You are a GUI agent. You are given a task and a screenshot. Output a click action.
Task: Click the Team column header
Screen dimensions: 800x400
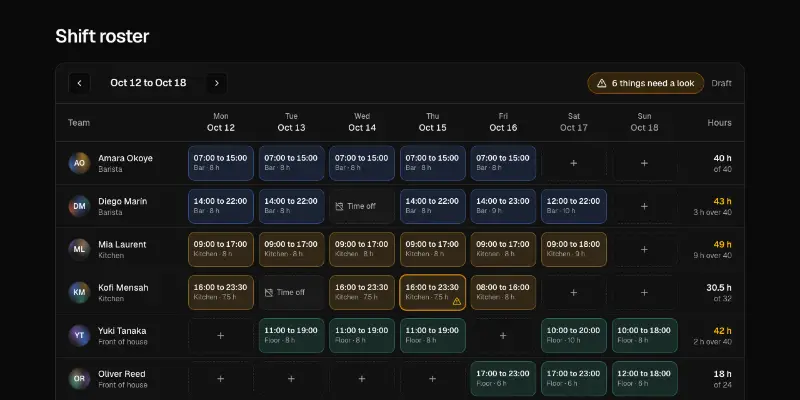coord(79,122)
